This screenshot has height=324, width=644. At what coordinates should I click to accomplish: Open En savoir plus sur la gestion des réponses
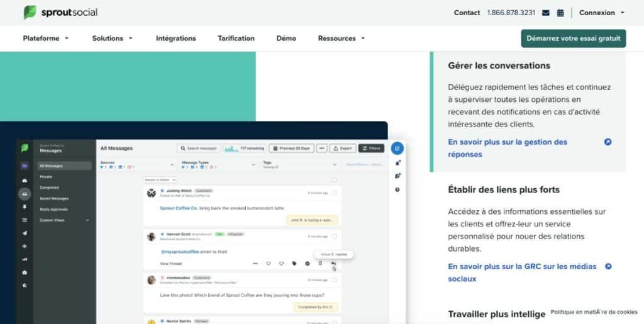tap(508, 148)
